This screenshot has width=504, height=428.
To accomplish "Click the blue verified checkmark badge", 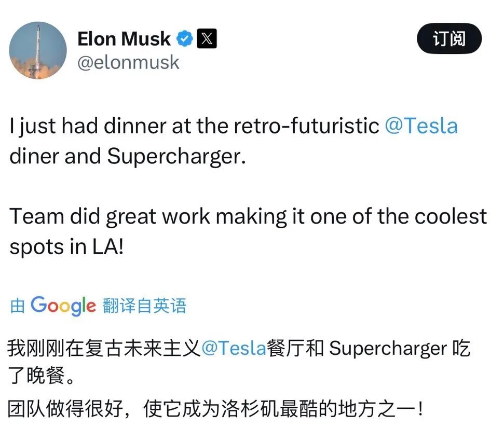I will 184,38.
